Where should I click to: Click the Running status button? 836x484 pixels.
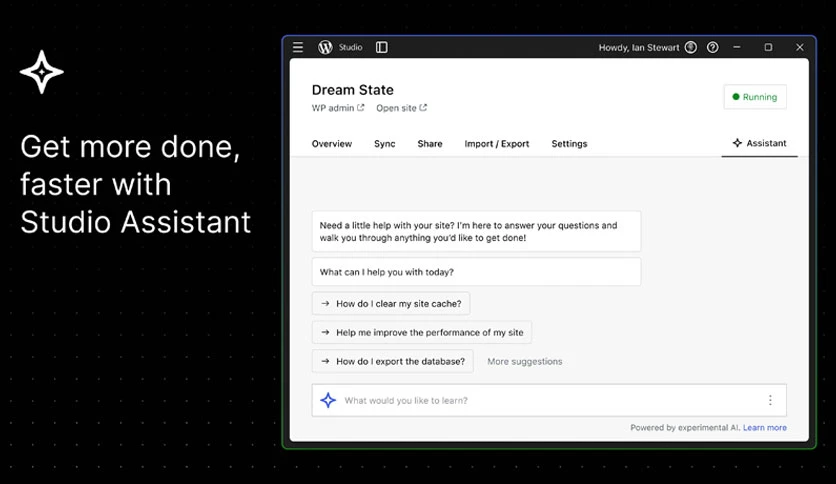coord(755,97)
